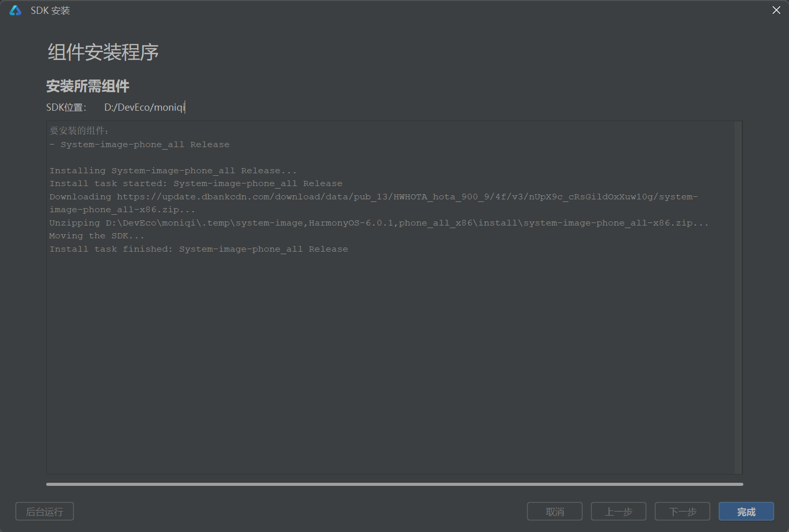Close the SDK 安装 dialog
The width and height of the screenshot is (789, 532).
click(776, 10)
